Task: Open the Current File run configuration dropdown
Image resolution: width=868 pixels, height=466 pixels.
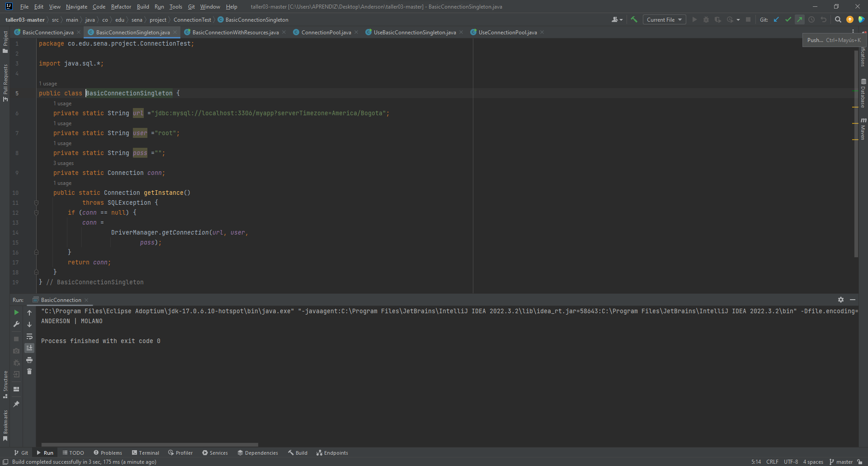Action: point(664,19)
